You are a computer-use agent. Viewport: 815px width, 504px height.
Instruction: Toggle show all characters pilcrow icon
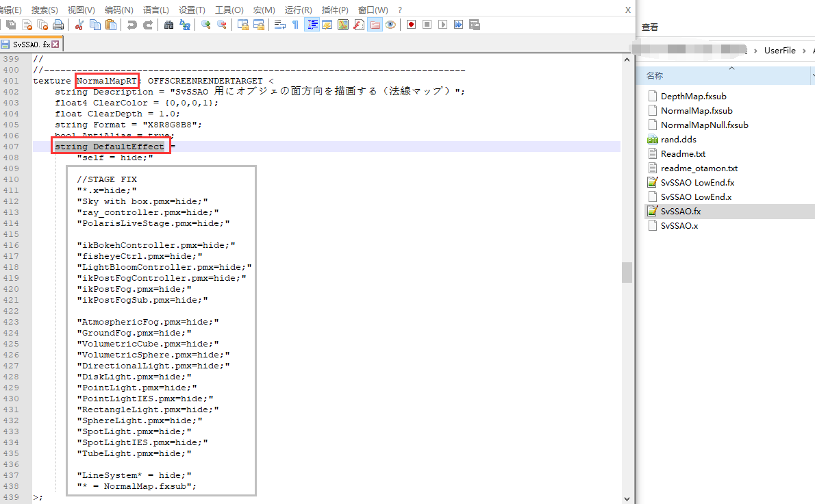(295, 25)
